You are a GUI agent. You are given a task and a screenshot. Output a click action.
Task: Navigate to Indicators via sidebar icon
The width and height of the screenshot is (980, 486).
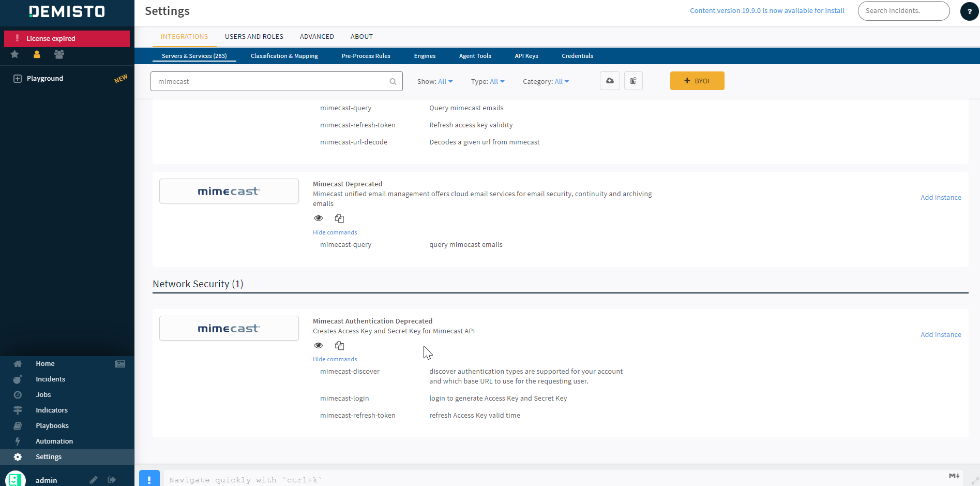click(x=51, y=410)
